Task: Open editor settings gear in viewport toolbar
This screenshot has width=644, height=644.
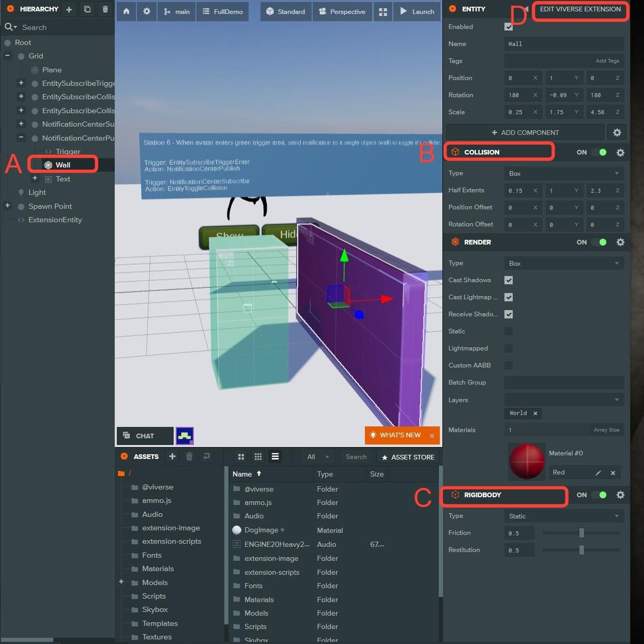Action: (x=147, y=11)
